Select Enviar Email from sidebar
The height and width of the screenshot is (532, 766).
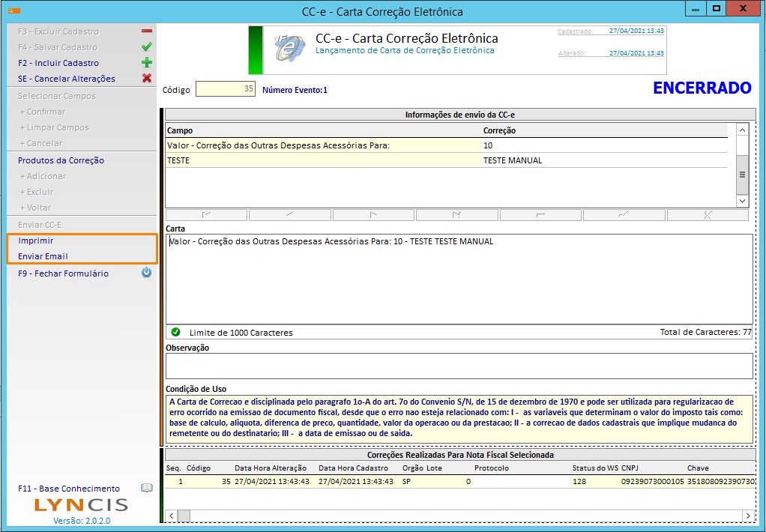click(43, 256)
